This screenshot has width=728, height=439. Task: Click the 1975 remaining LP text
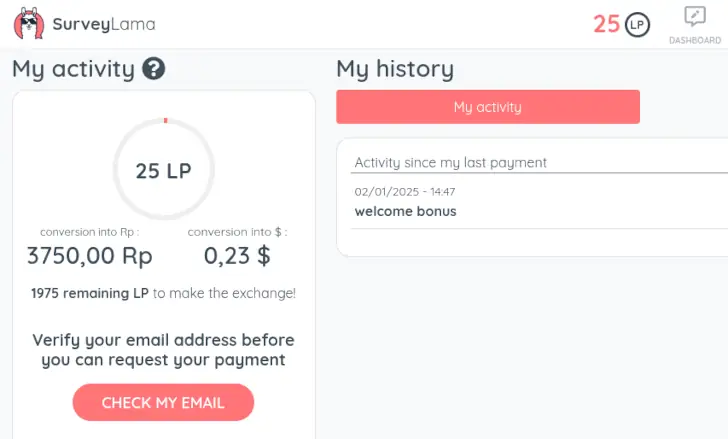[x=90, y=293]
